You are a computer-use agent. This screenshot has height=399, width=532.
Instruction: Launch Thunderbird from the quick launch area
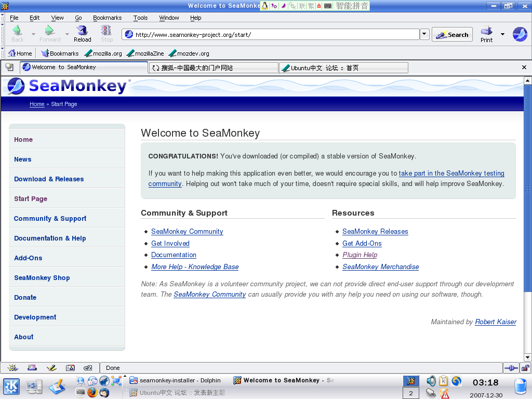[104, 393]
